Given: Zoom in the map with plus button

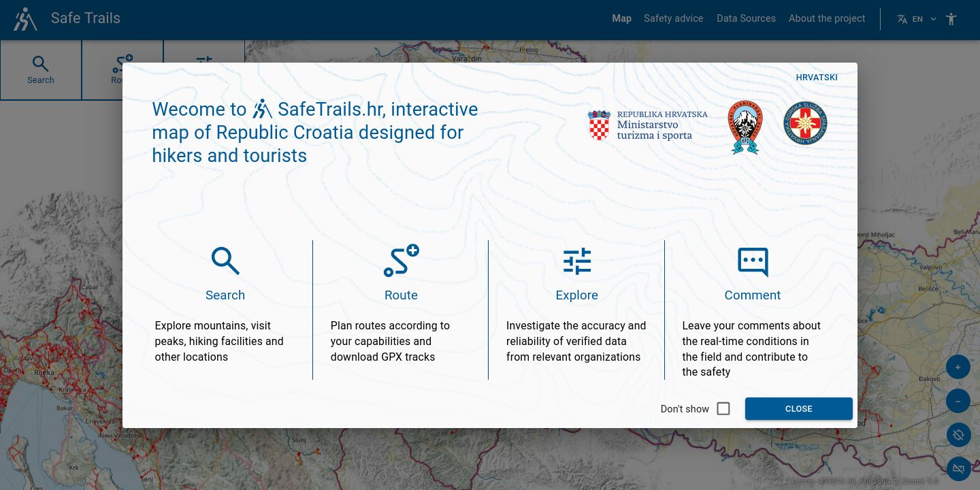Looking at the screenshot, I should 958,367.
